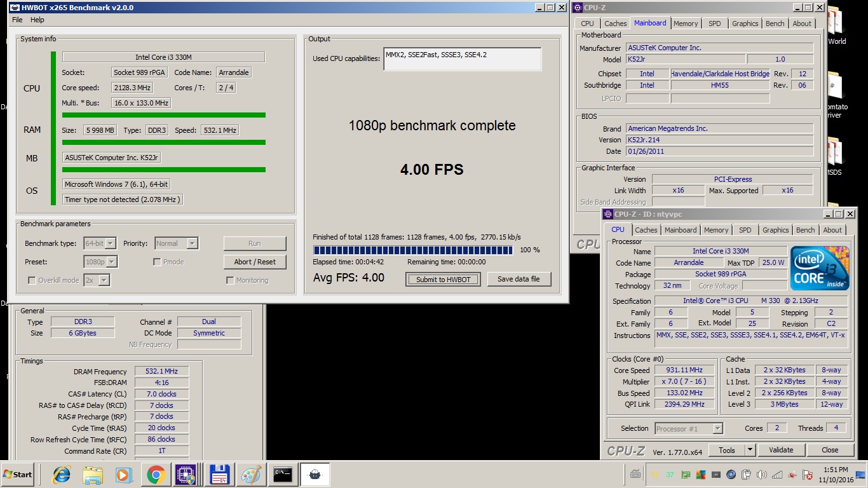
Task: Click Core Speed 931.11 MHz value
Action: 685,370
